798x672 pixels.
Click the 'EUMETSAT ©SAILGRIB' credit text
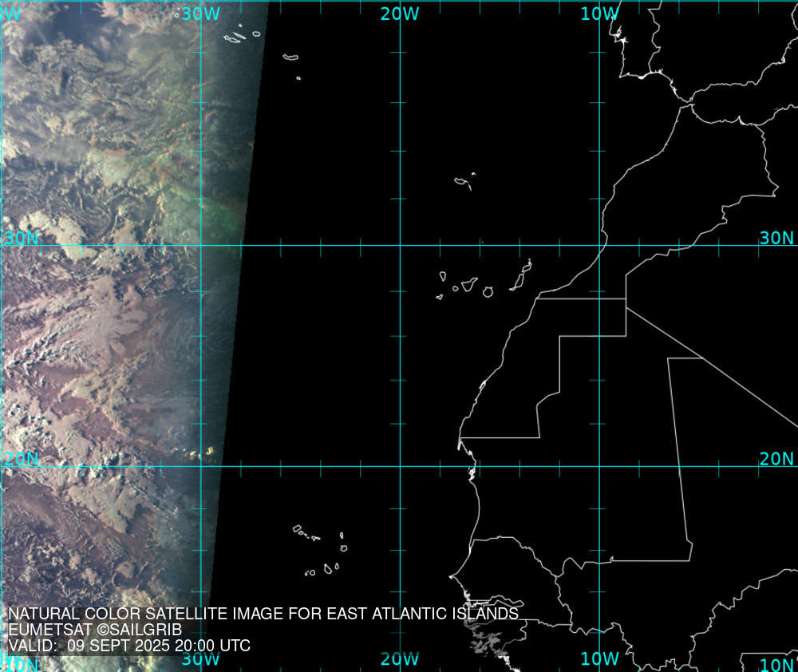click(95, 630)
